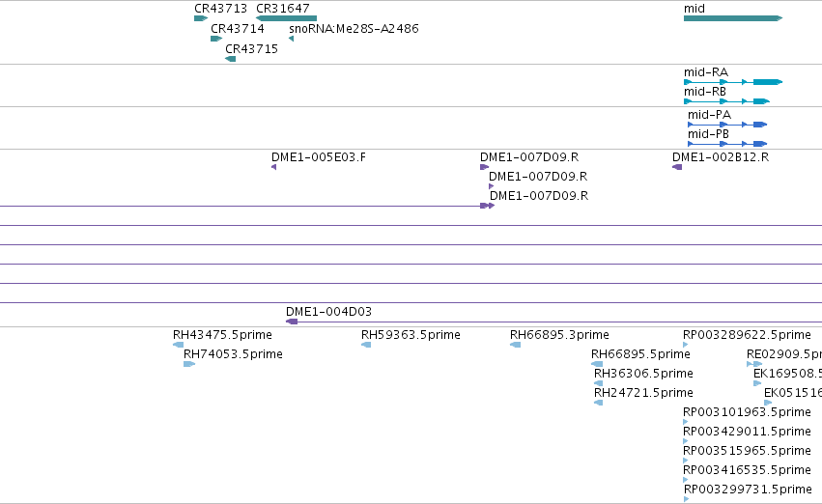Select the mid-RB transcript glyph
This screenshot has height=504, width=822.
point(726,101)
